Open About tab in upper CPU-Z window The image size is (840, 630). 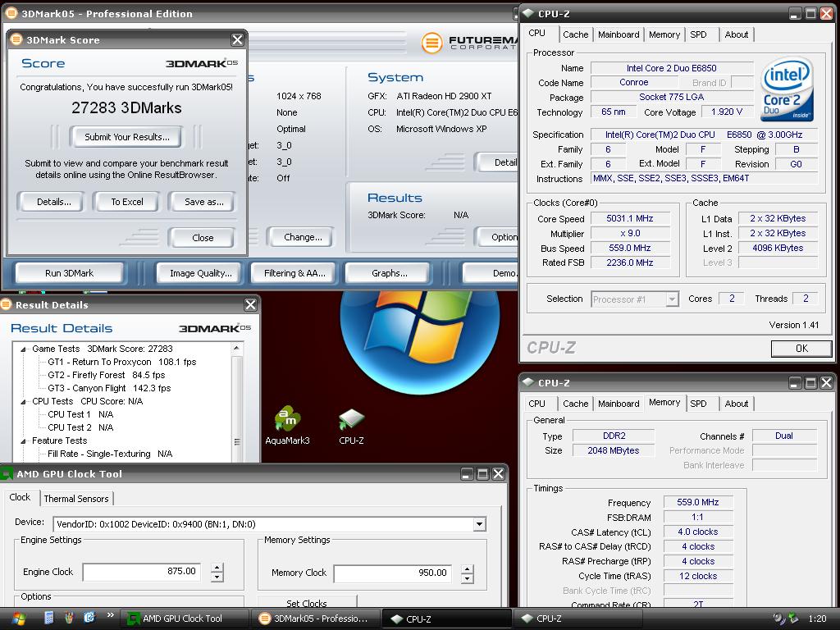click(x=737, y=34)
